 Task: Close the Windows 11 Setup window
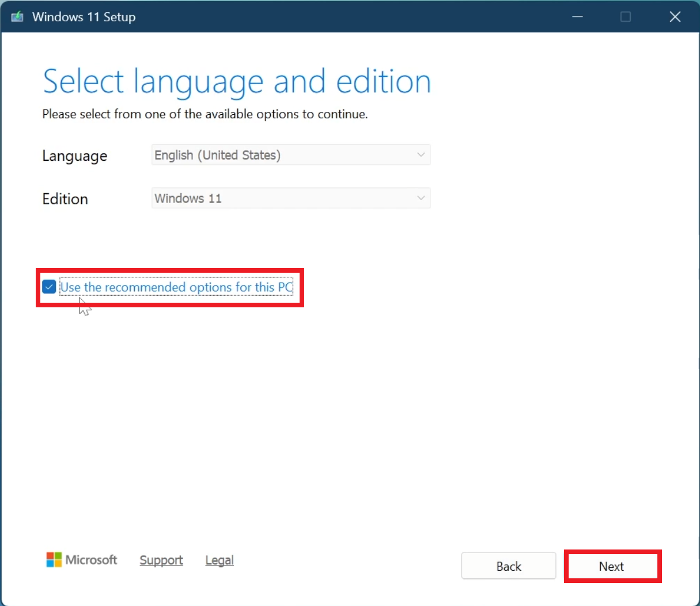coord(675,17)
